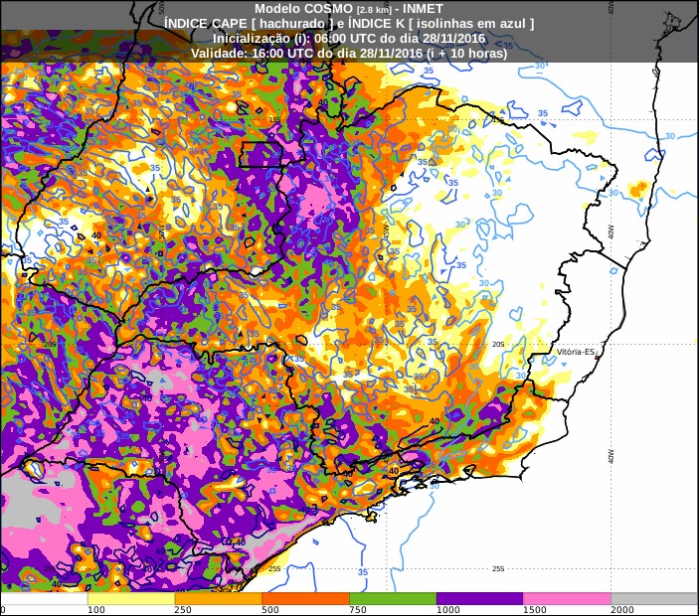Select the pale yellow 100–250 legend swatch
Viewport: 699px width, 616px height.
coord(130,599)
